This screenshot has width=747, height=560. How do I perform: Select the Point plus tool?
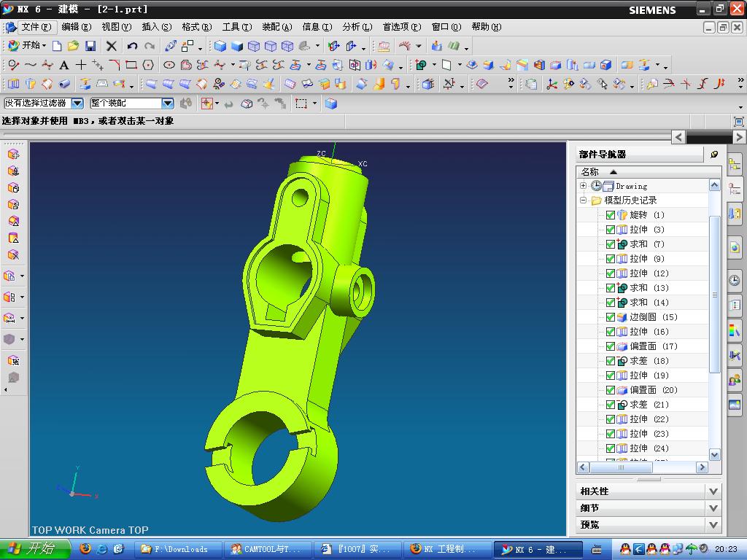(81, 65)
